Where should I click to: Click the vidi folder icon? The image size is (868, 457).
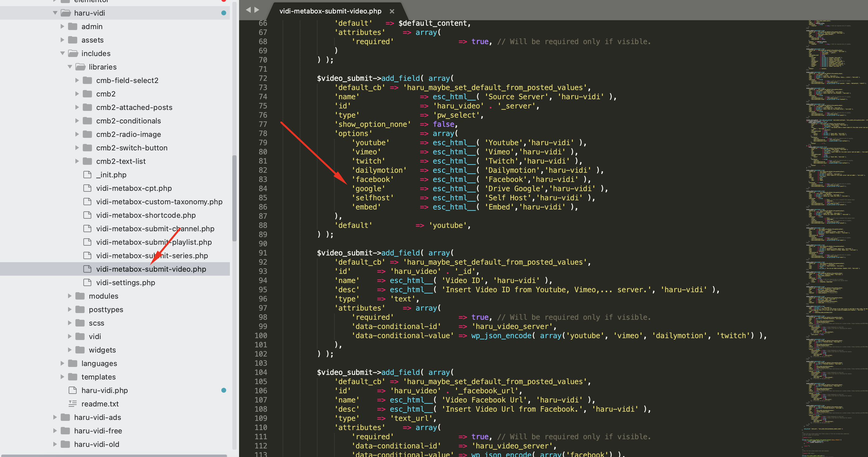coord(80,336)
